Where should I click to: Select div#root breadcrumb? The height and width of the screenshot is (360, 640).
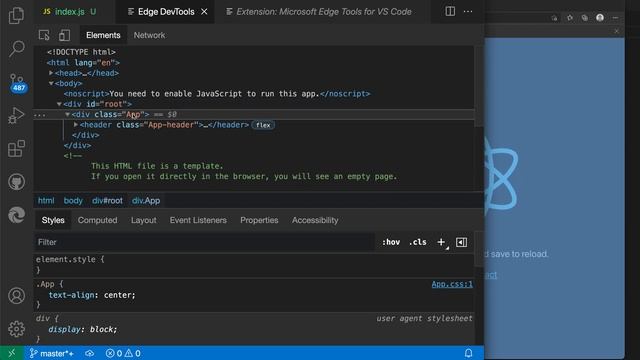(107, 200)
